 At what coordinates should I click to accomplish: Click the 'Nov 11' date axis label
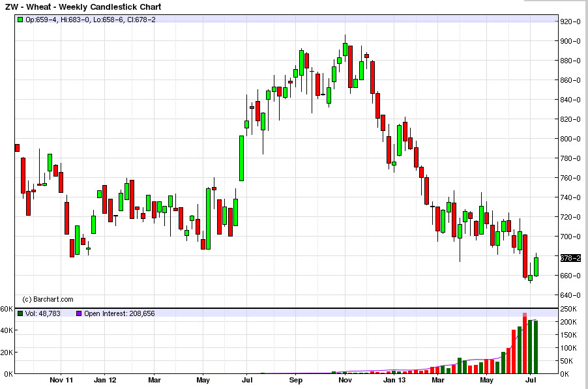[61, 380]
